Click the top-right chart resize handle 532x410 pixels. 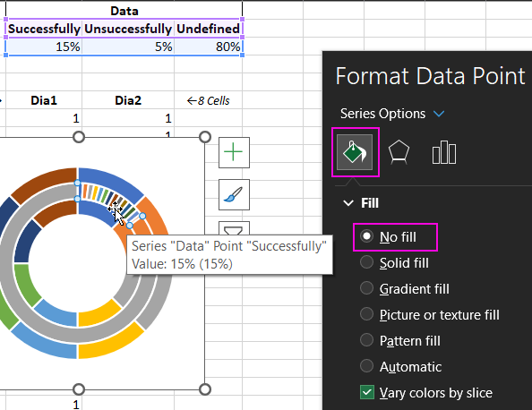point(204,137)
